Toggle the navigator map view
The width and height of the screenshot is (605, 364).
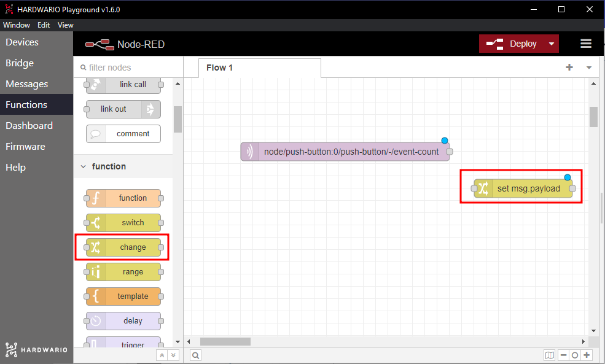tap(550, 355)
